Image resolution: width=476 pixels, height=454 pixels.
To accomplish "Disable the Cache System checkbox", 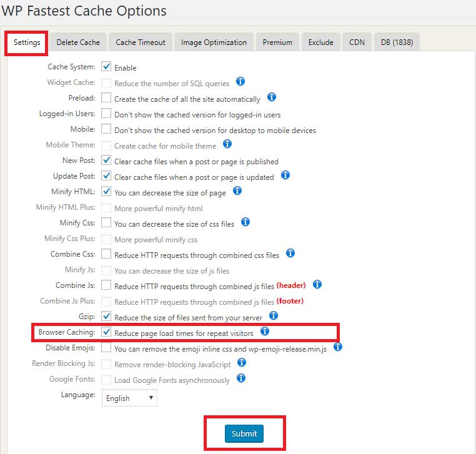I will pos(106,67).
